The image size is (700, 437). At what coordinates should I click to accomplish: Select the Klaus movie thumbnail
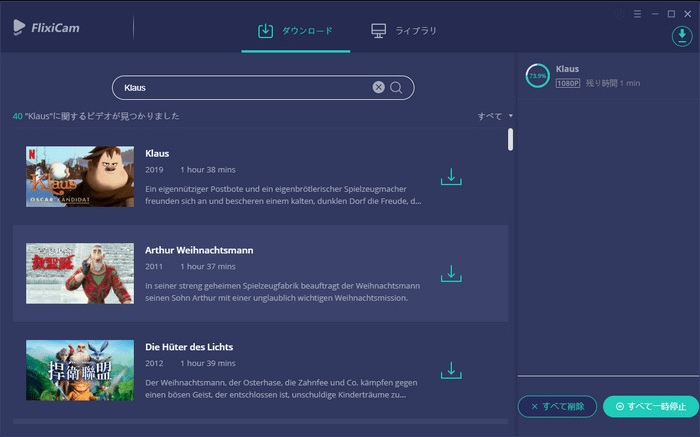click(x=79, y=177)
